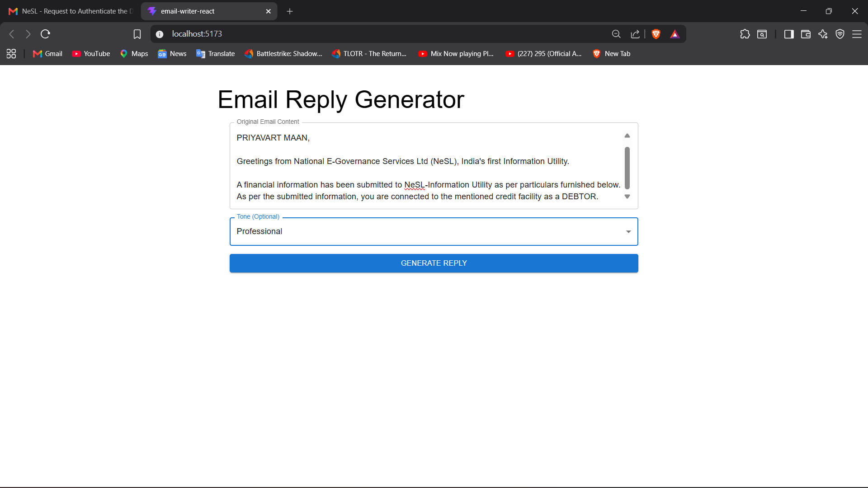Click the textarea scroll down arrow
Viewport: 868px width, 488px height.
(627, 197)
